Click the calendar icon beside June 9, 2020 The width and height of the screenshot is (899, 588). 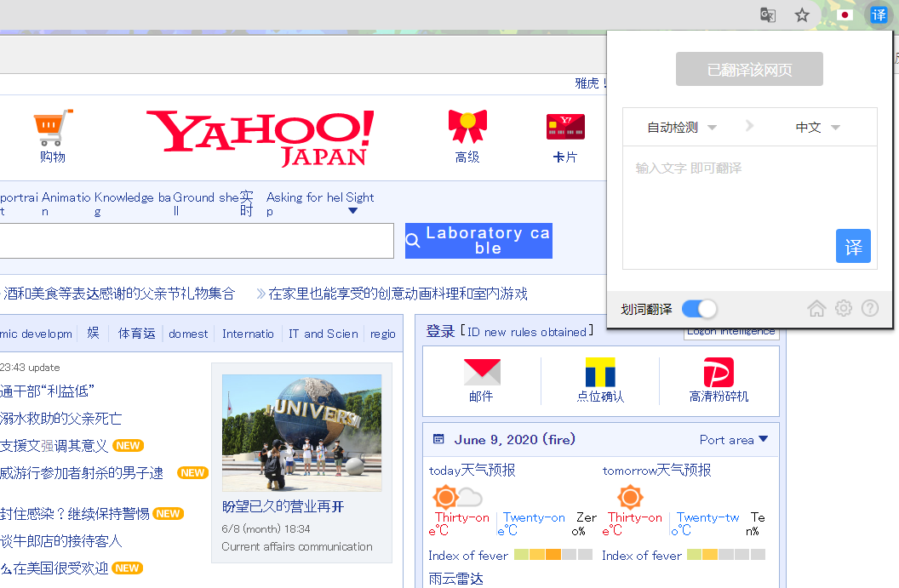438,440
